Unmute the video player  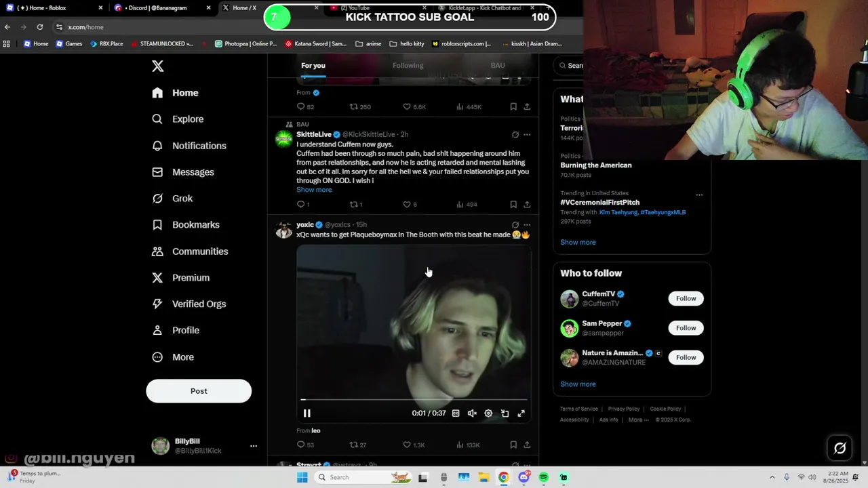tap(472, 413)
